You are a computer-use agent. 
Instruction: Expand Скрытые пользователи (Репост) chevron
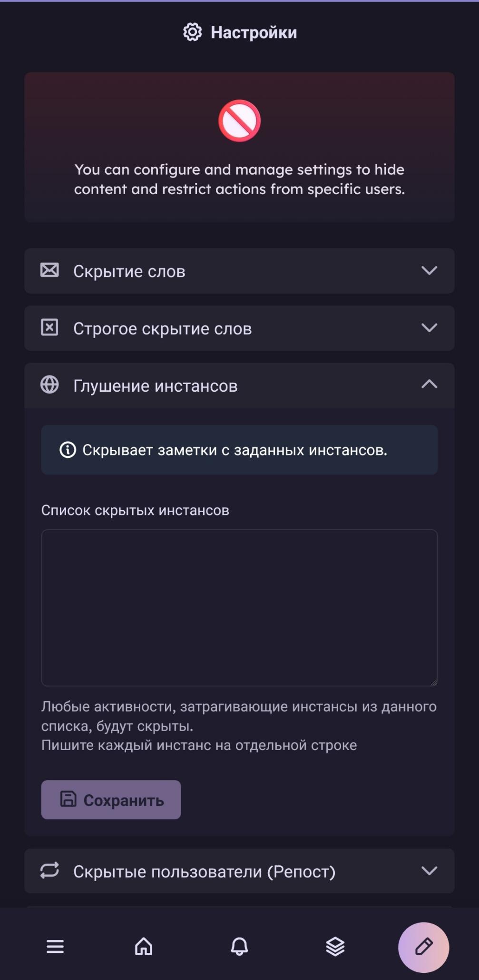[x=429, y=871]
